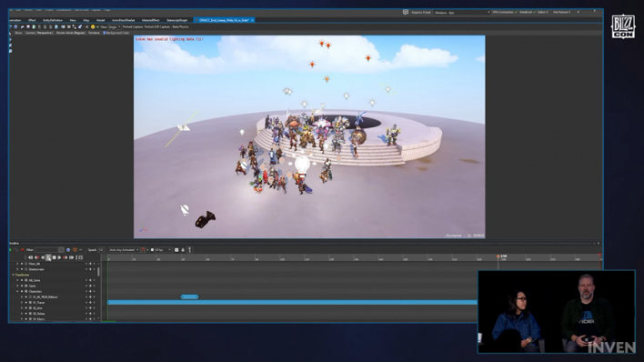Click the globe icon in the main toolbar
The image size is (644, 362).
point(15,26)
